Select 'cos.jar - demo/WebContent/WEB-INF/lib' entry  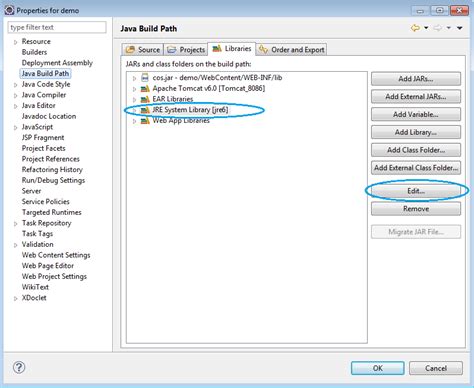(x=217, y=78)
